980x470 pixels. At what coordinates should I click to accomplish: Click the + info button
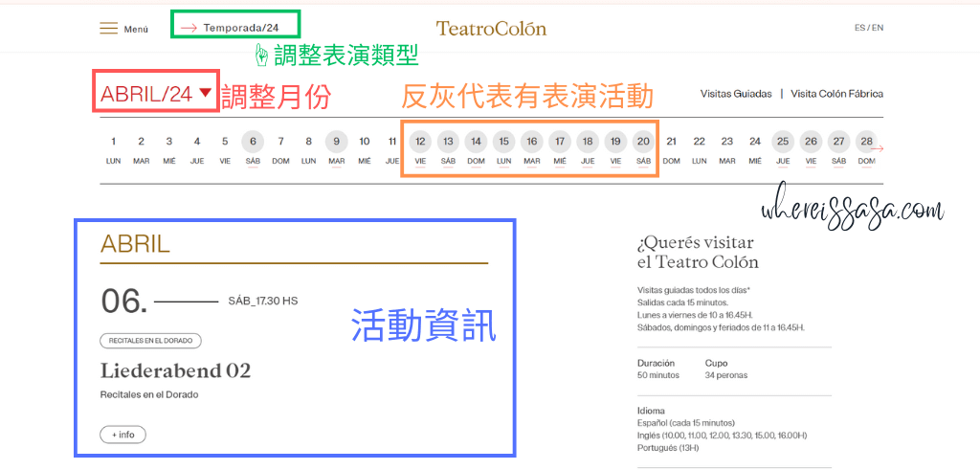pyautogui.click(x=123, y=435)
